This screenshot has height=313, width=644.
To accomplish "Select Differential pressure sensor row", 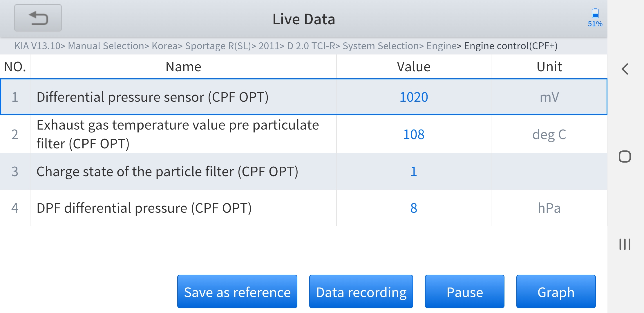I will 152,97.
